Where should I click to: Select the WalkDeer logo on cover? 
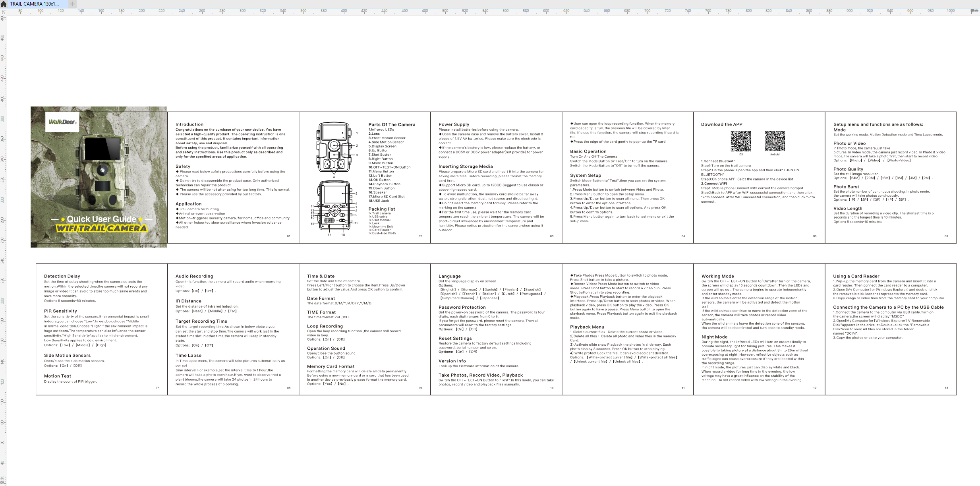62,122
